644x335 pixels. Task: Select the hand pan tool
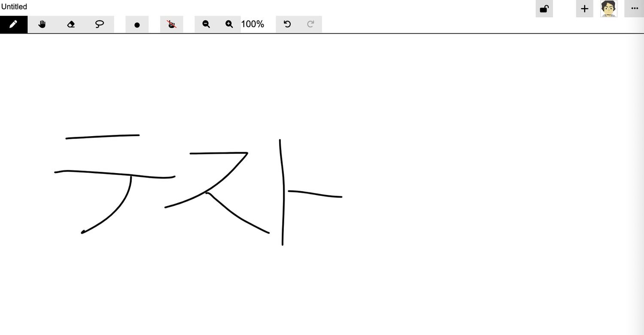[x=42, y=24]
